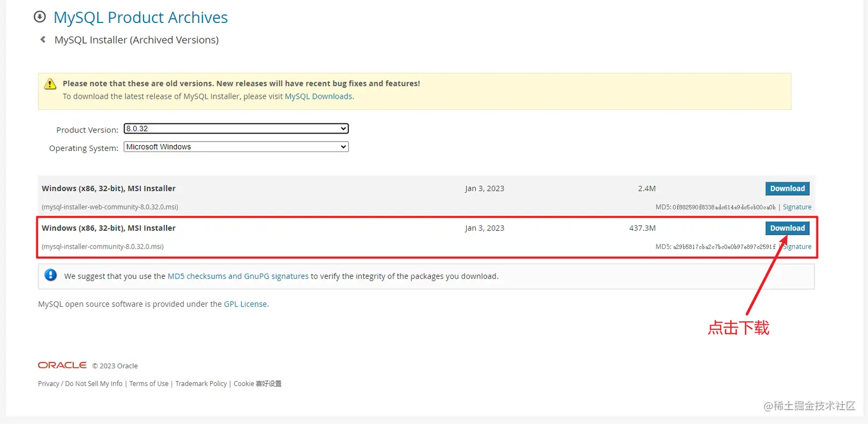Click the back arrow next to MySQL Installer
This screenshot has width=868, height=424.
point(42,40)
